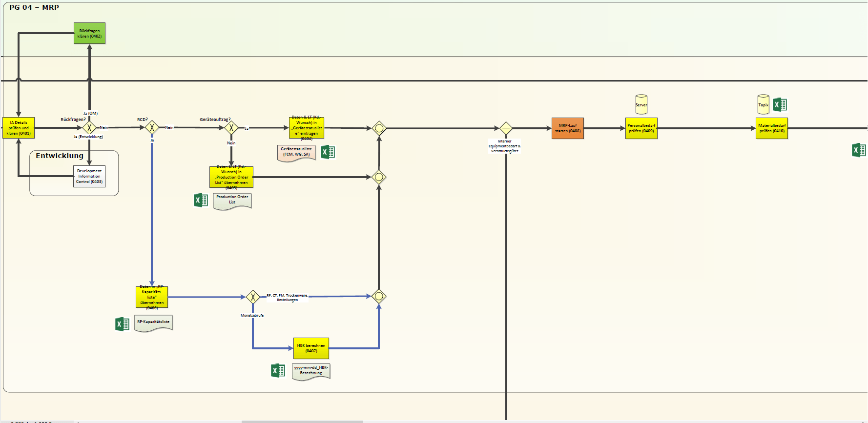Viewport: 868px width, 423px height.
Task: Select the RCD? decision gateway diamond
Action: point(152,128)
